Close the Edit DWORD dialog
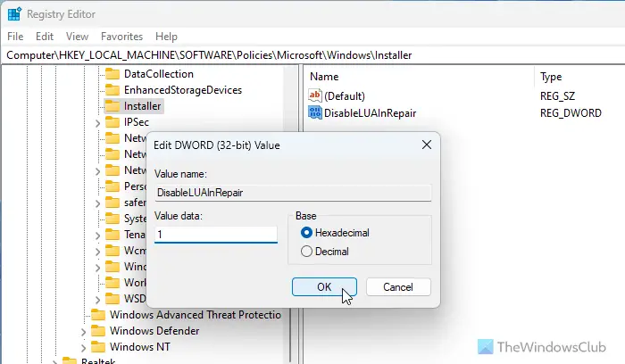Screen dimensions: 625x364 (x=427, y=145)
